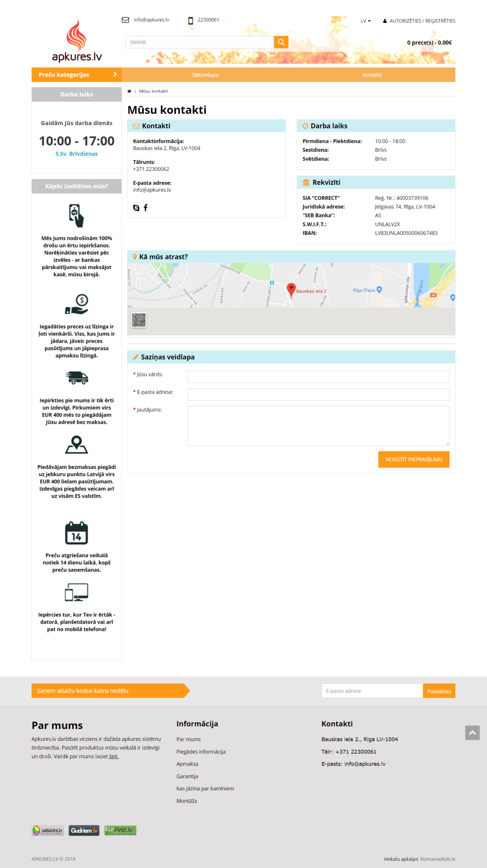This screenshot has height=868, width=487.
Task: Open the Skype contact icon
Action: pos(136,208)
